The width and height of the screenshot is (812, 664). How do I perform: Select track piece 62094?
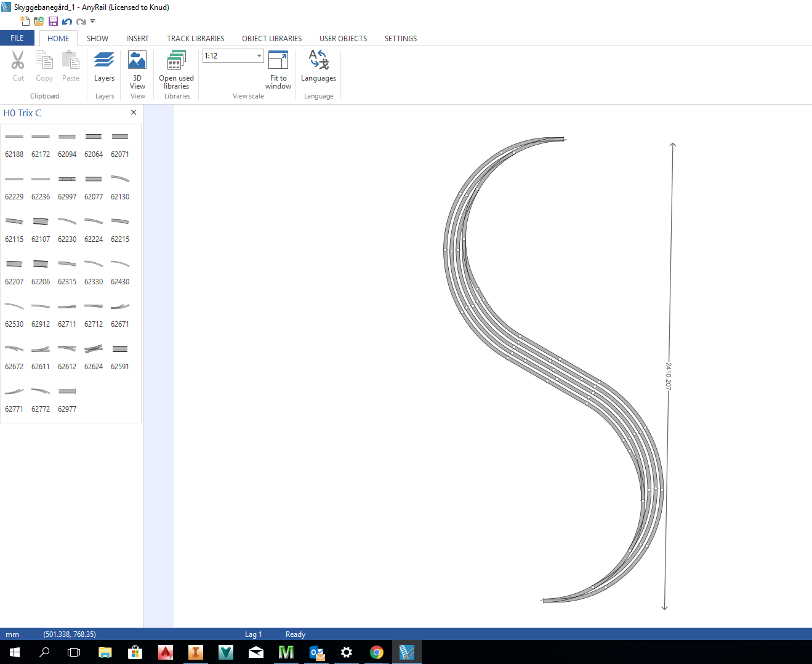[x=67, y=144]
